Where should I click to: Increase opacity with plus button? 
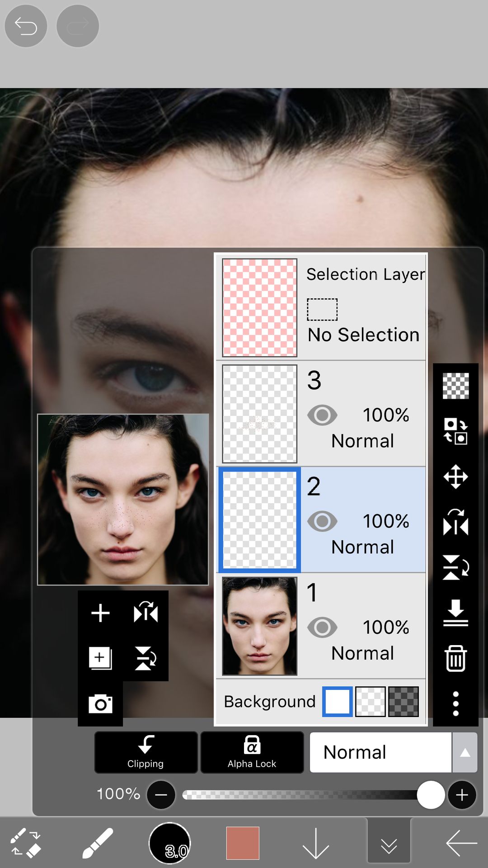462,795
